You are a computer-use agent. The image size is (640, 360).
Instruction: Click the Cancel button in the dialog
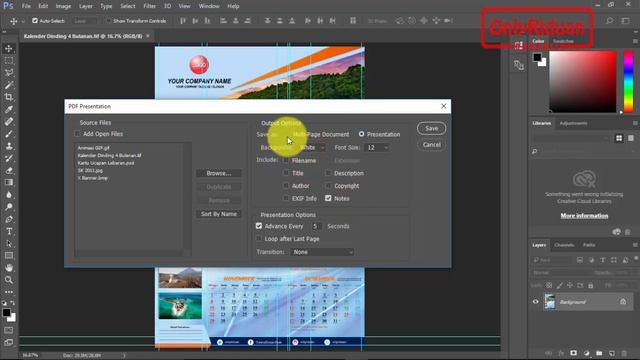[431, 144]
